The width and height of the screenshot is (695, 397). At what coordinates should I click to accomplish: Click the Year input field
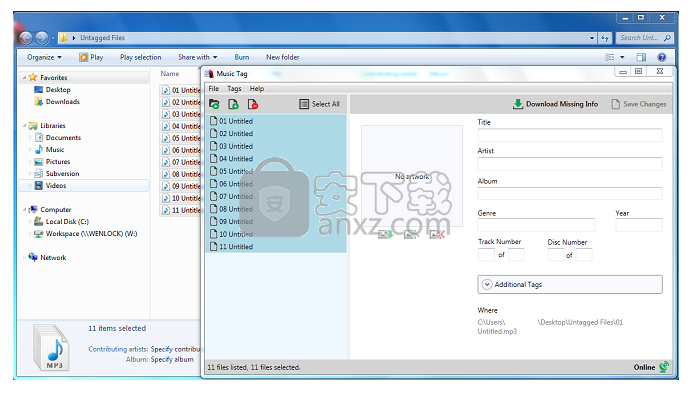click(x=639, y=225)
